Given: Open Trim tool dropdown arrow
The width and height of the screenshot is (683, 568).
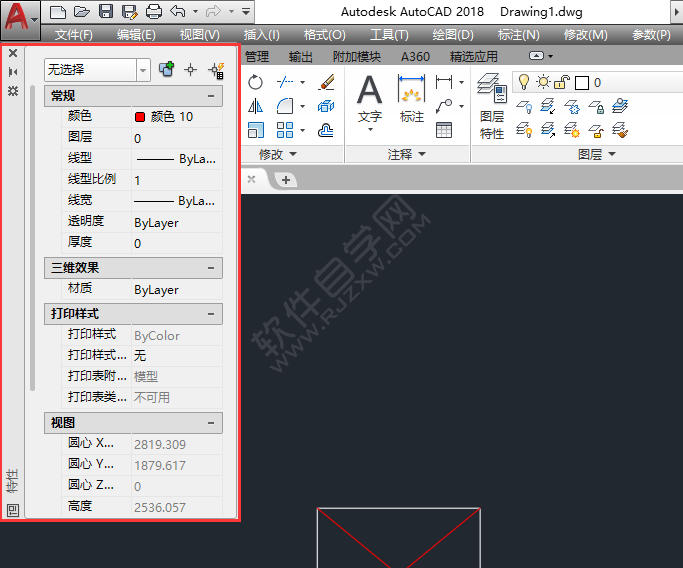Looking at the screenshot, I should point(302,82).
